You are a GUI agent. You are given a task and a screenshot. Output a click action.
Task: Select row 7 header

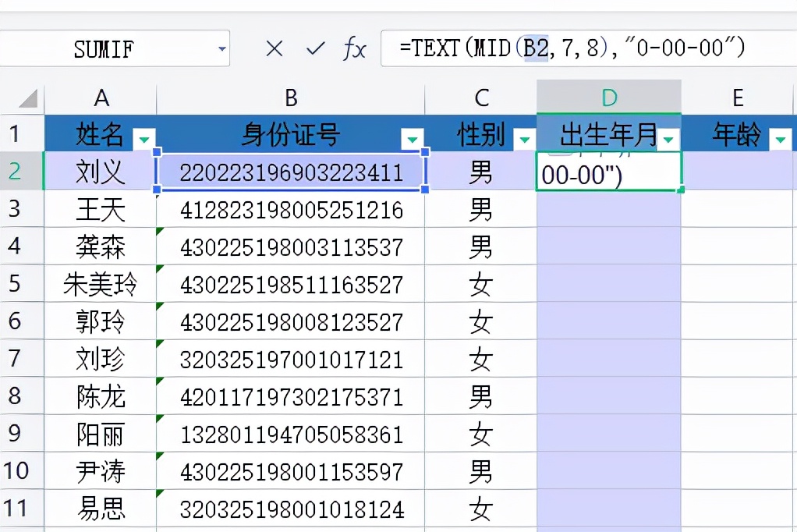[x=22, y=358]
